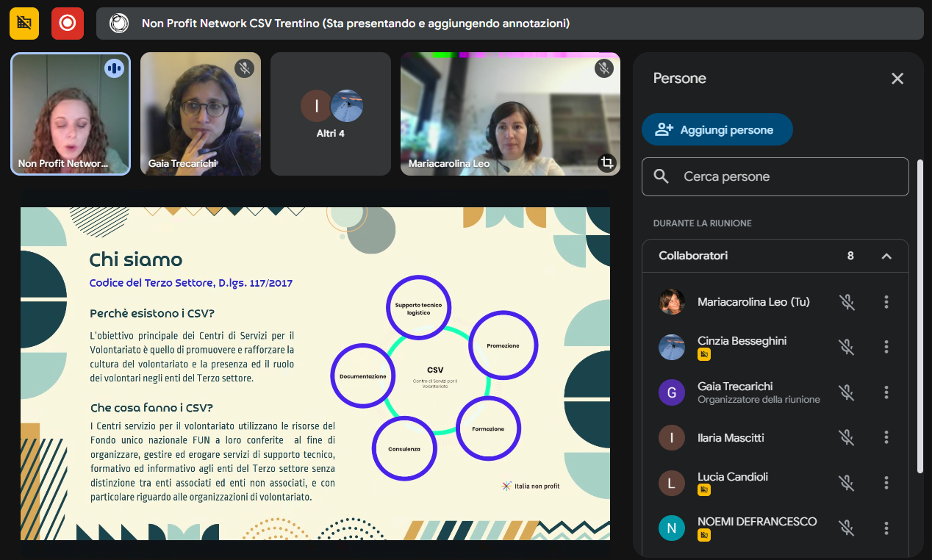The height and width of the screenshot is (560, 932).
Task: Click the Altri 4 participants tile
Action: [x=331, y=114]
